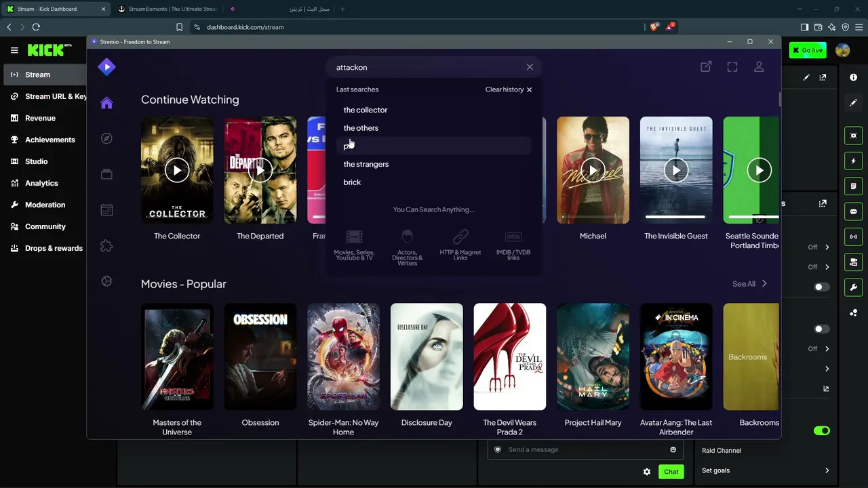Open the Stream section in Kick sidebar

click(x=44, y=75)
